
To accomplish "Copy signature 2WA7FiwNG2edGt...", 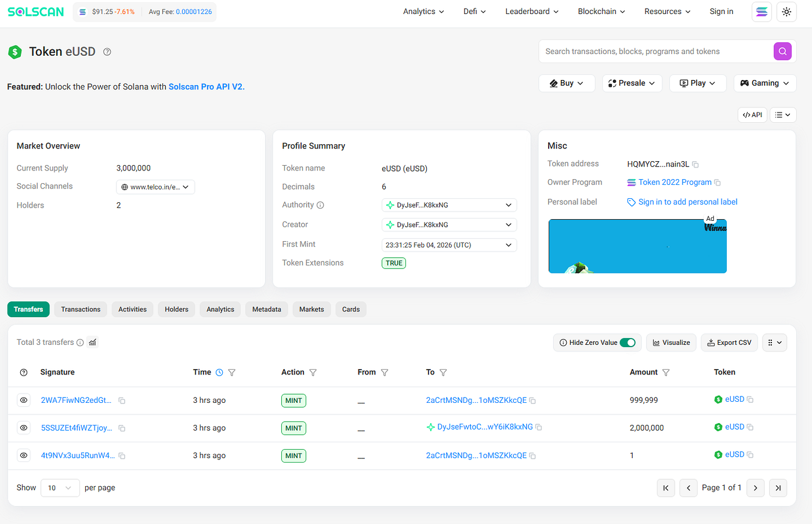I will (122, 401).
